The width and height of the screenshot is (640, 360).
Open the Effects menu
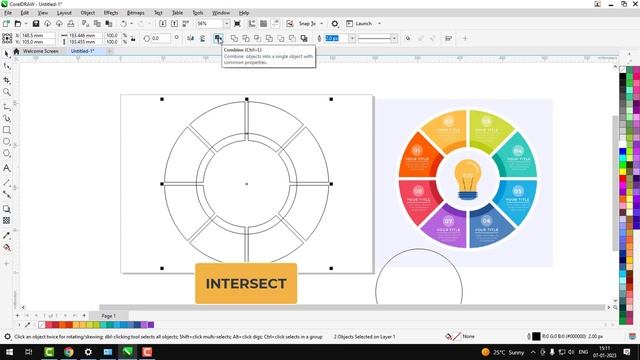tap(111, 13)
